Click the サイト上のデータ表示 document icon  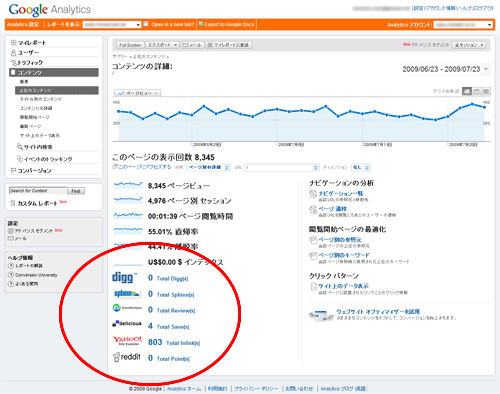click(313, 286)
